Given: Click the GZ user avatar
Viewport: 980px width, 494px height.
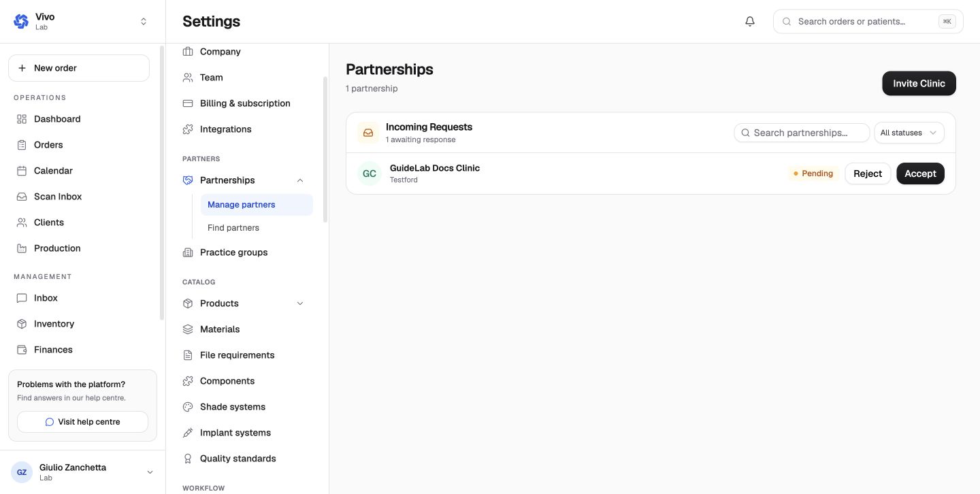Looking at the screenshot, I should click(22, 472).
